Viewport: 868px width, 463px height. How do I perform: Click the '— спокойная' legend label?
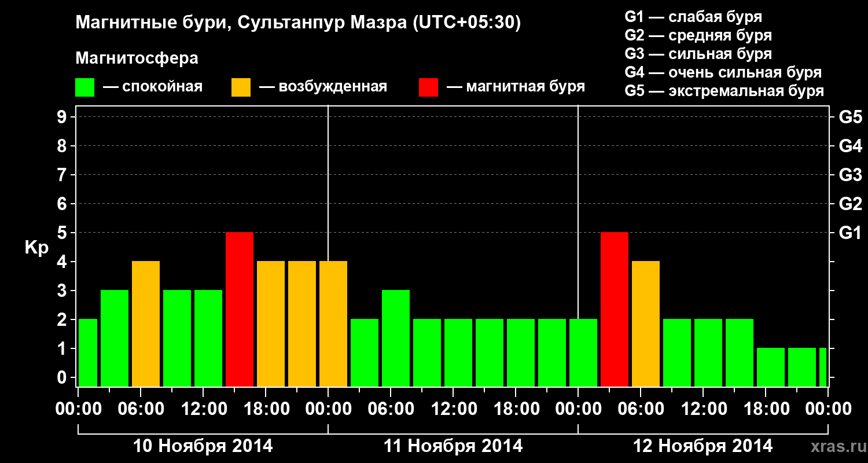[153, 87]
